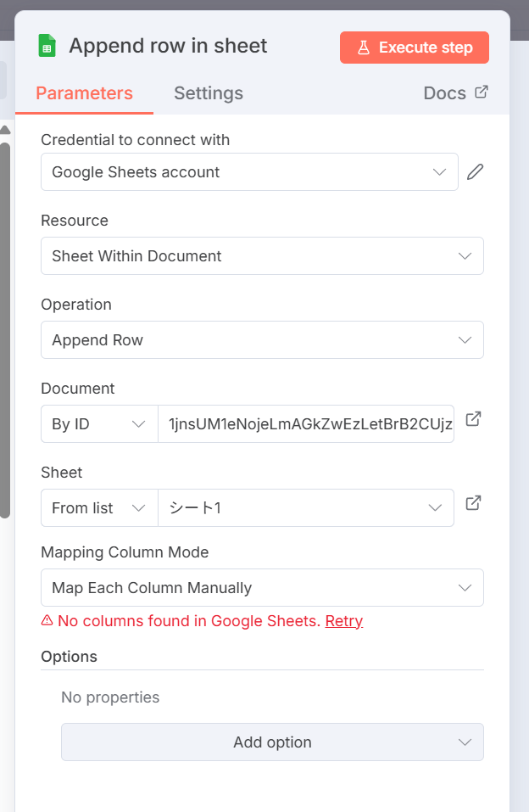Change the Sheet From list mode dropdown

point(99,508)
